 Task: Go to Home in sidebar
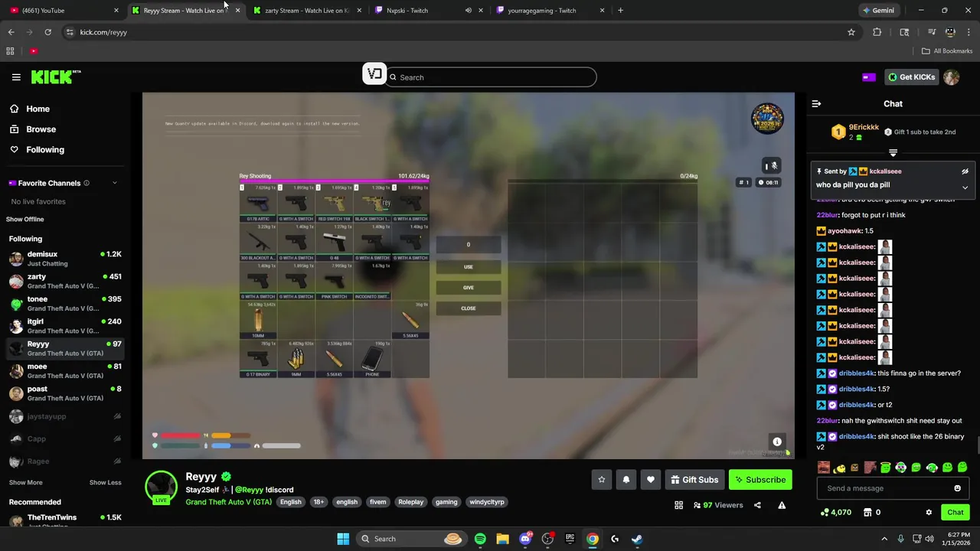(x=38, y=109)
